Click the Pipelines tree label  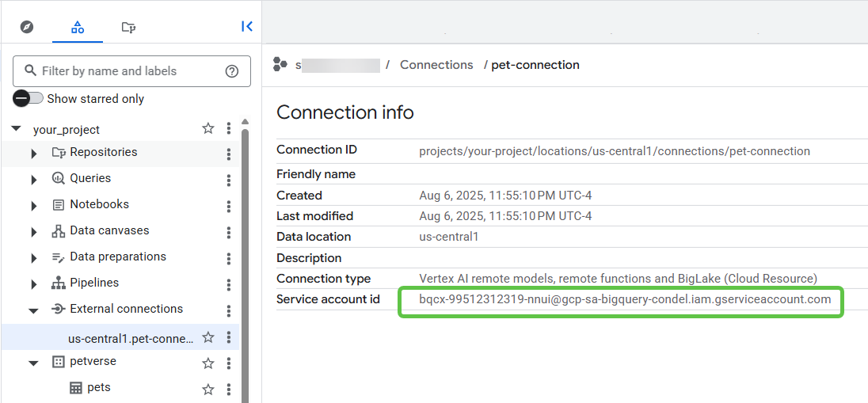click(x=94, y=283)
